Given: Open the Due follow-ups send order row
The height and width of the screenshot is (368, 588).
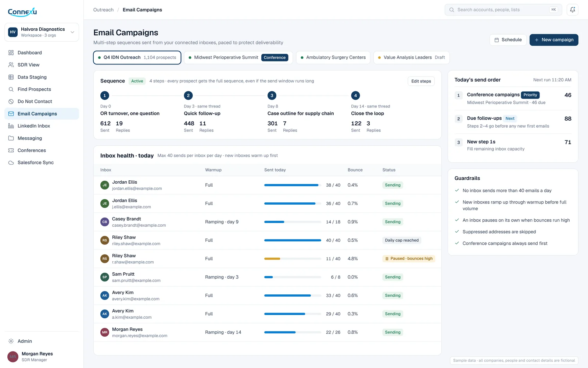Looking at the screenshot, I should tap(513, 122).
